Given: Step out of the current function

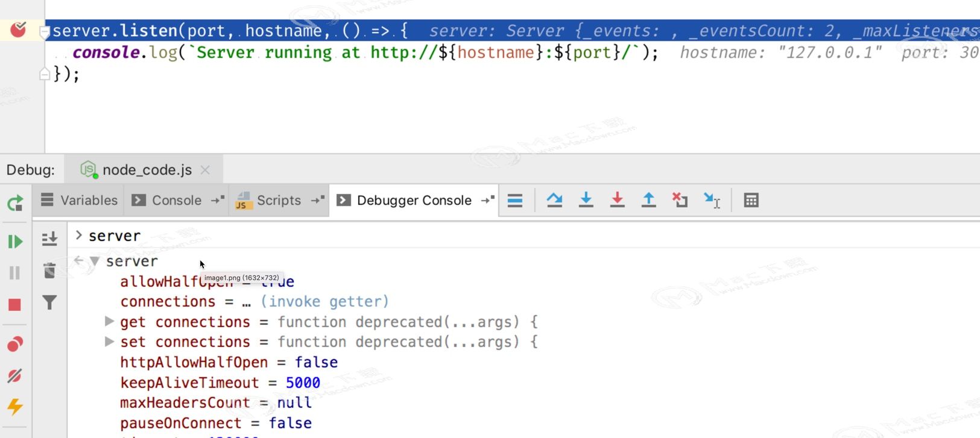Looking at the screenshot, I should (x=648, y=200).
